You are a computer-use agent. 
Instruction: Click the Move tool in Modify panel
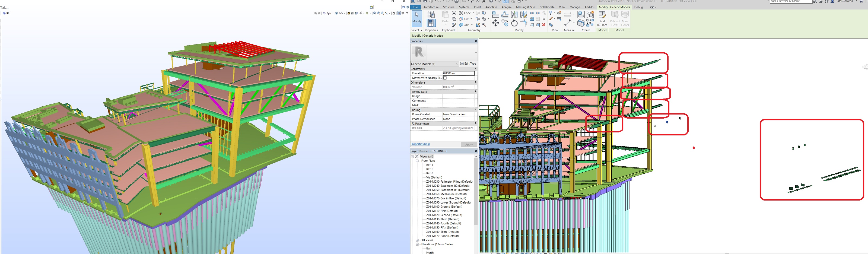495,23
